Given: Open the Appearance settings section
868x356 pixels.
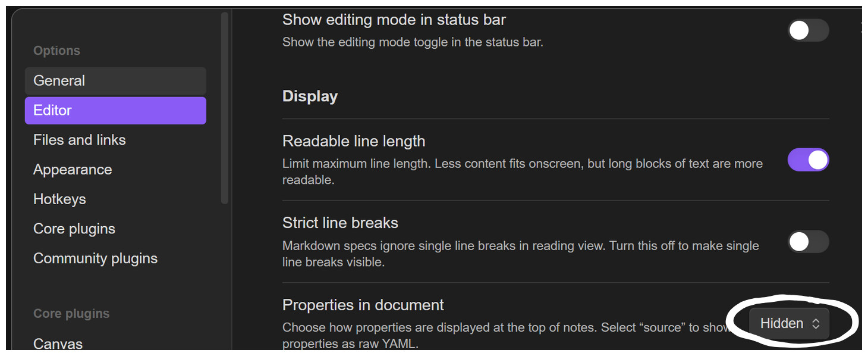Looking at the screenshot, I should (73, 169).
